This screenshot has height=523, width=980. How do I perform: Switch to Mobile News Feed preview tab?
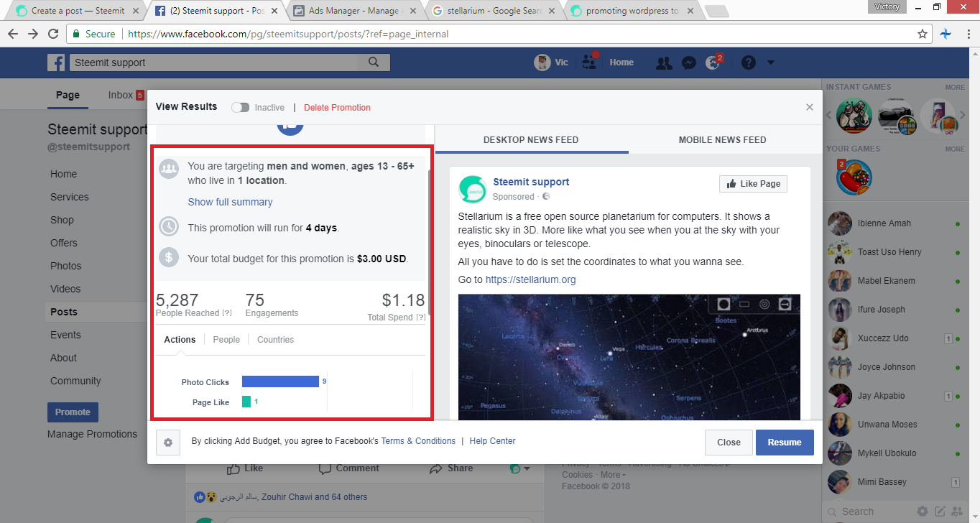point(722,140)
